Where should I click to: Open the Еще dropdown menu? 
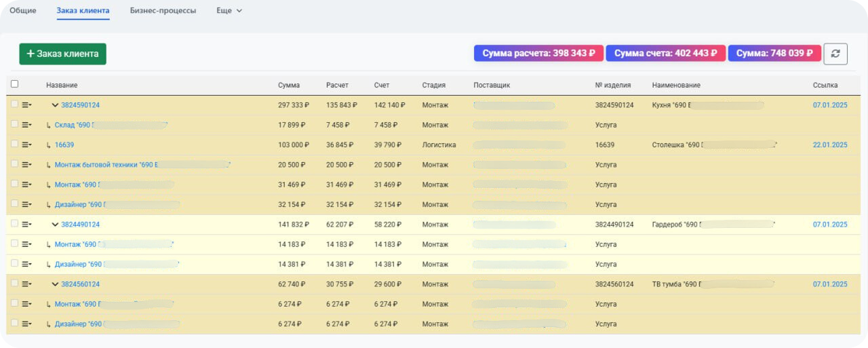pyautogui.click(x=229, y=11)
